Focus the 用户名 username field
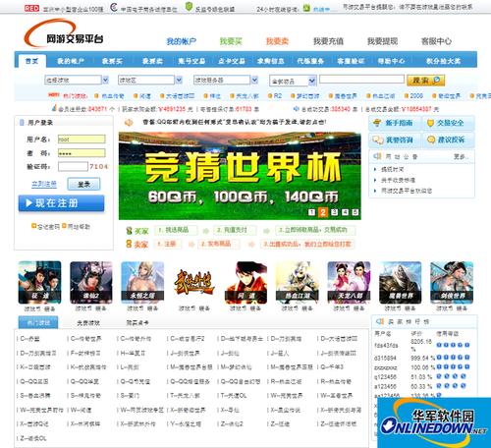This screenshot has width=491, height=448. point(82,140)
